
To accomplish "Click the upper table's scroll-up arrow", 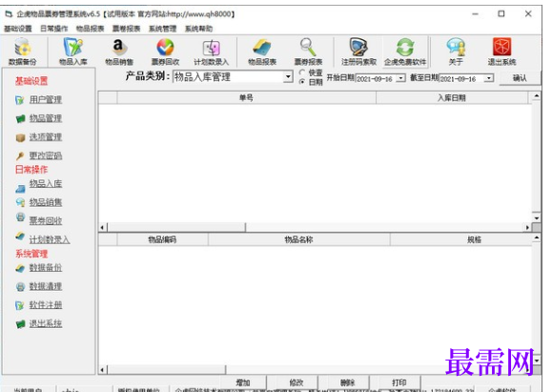I will (x=536, y=96).
